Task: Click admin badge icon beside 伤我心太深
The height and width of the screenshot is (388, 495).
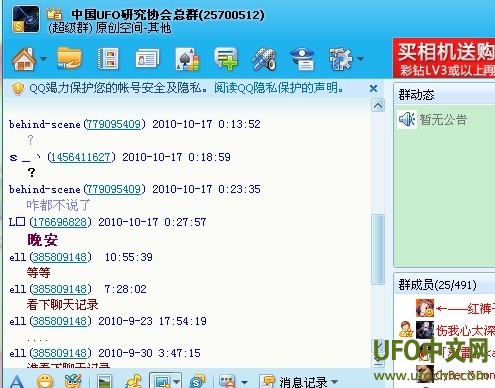Action: pyautogui.click(x=406, y=329)
